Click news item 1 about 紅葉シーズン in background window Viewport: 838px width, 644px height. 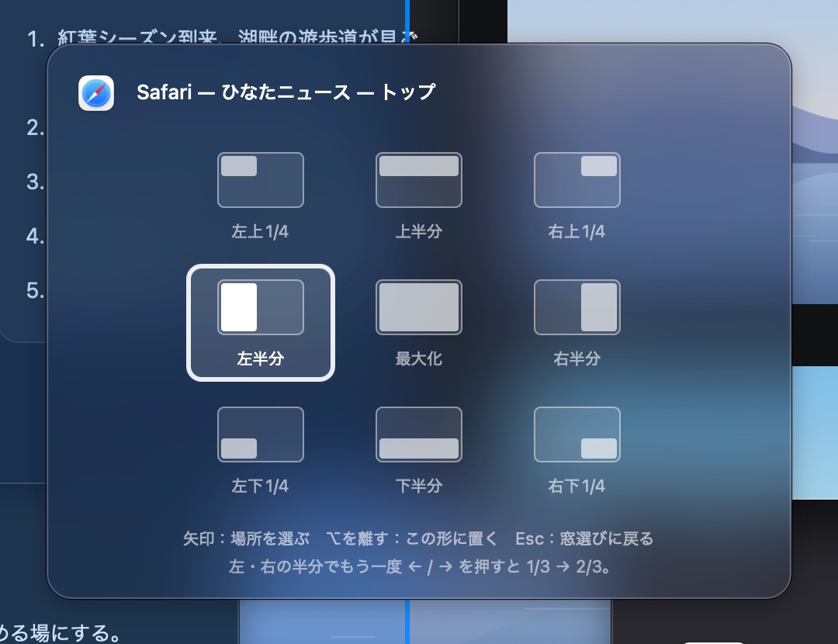pos(222,37)
